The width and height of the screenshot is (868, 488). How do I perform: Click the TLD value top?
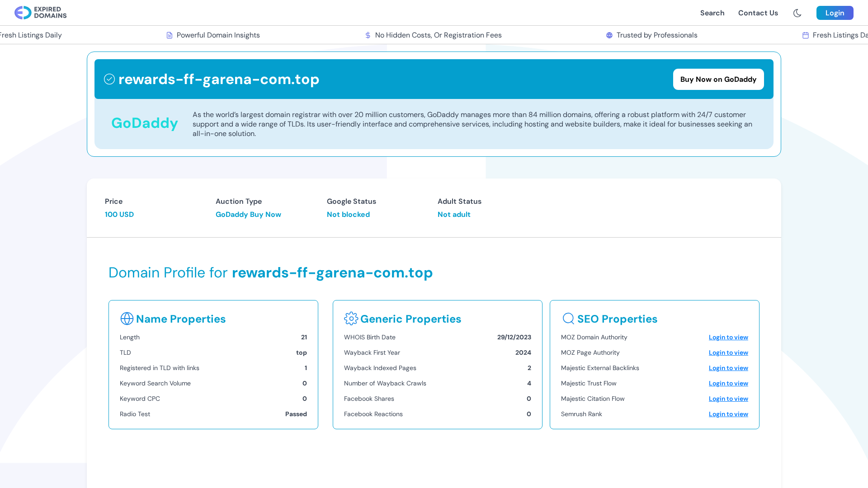(302, 352)
